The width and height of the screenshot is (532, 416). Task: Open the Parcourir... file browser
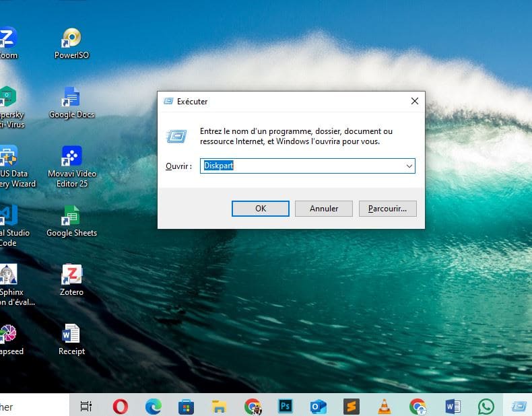click(387, 209)
